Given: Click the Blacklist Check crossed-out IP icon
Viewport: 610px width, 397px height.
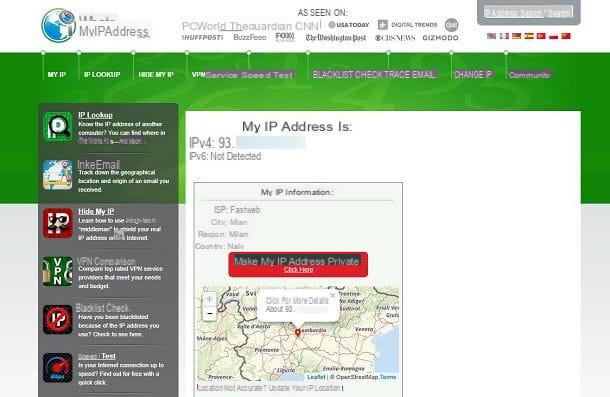Looking at the screenshot, I should click(x=58, y=320).
